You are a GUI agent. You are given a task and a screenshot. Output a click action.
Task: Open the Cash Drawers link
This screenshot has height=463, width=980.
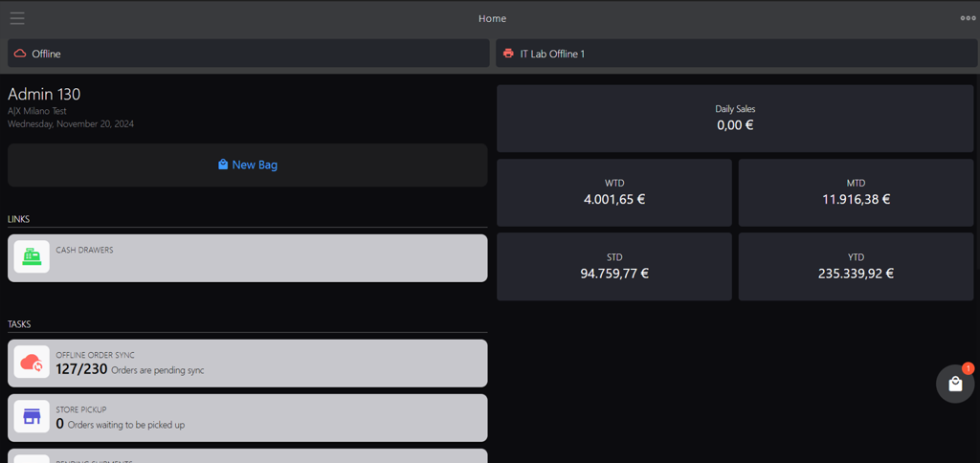click(248, 258)
